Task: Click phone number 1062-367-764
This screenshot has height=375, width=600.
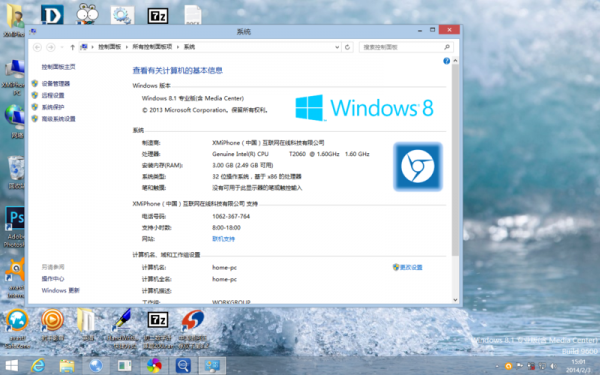Action: pos(231,216)
